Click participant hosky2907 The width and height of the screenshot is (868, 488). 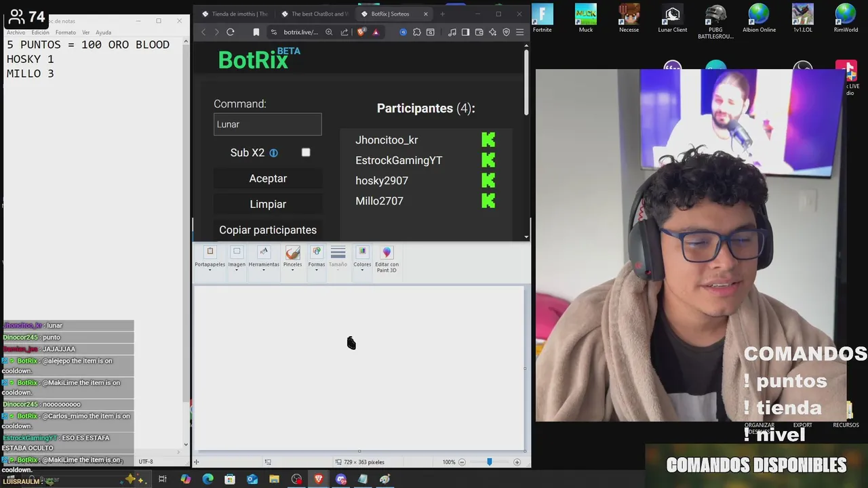click(x=382, y=180)
